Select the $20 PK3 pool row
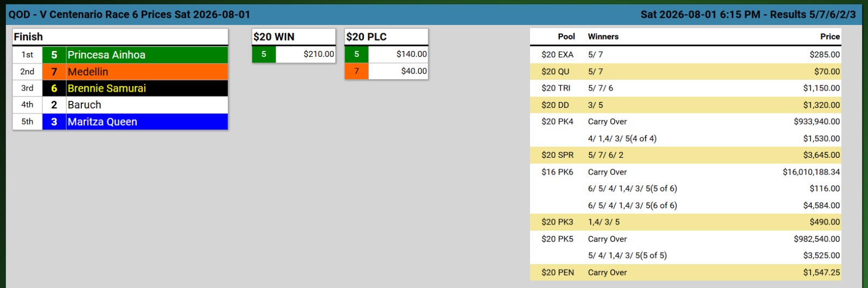Image resolution: width=868 pixels, height=288 pixels. (686, 222)
